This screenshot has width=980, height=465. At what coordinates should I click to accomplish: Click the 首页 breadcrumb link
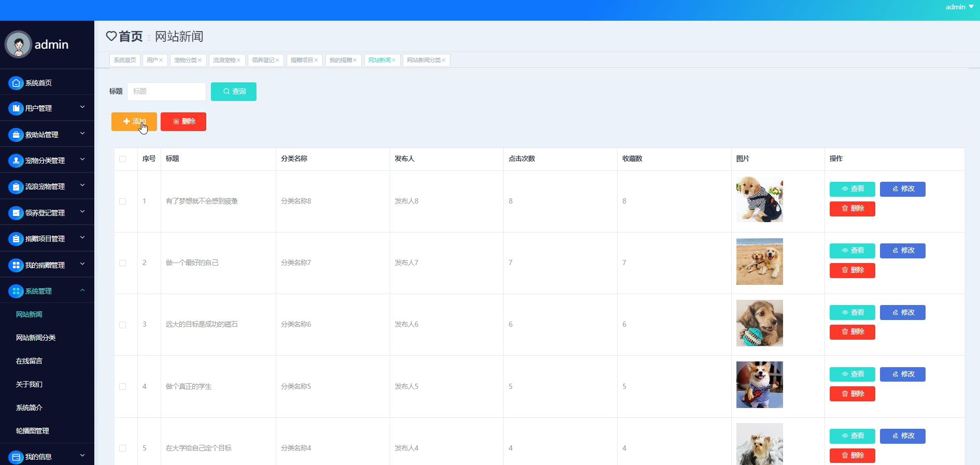[x=131, y=36]
